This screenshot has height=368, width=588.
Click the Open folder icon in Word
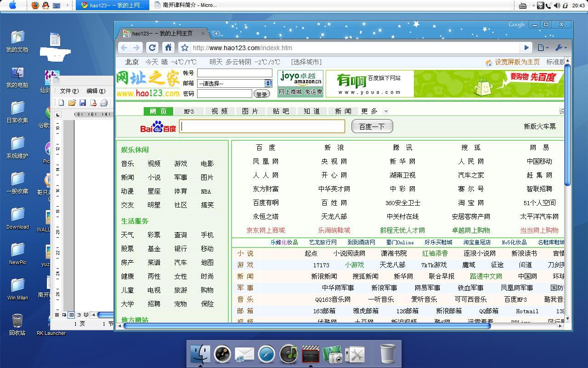point(72,103)
